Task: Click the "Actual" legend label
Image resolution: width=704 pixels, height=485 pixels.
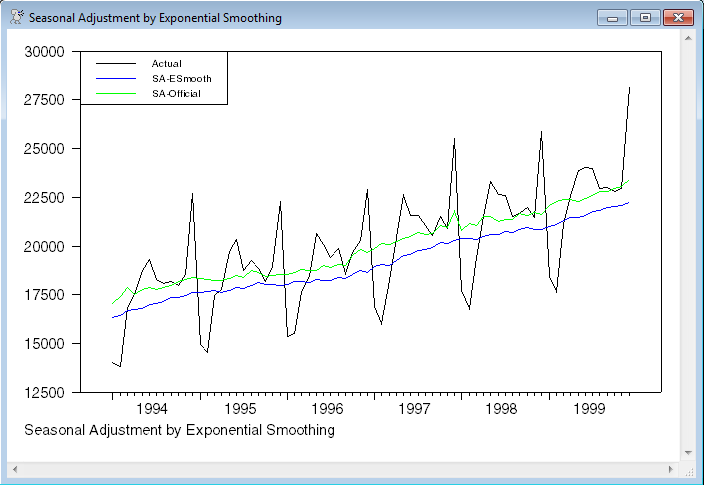Action: coord(166,64)
